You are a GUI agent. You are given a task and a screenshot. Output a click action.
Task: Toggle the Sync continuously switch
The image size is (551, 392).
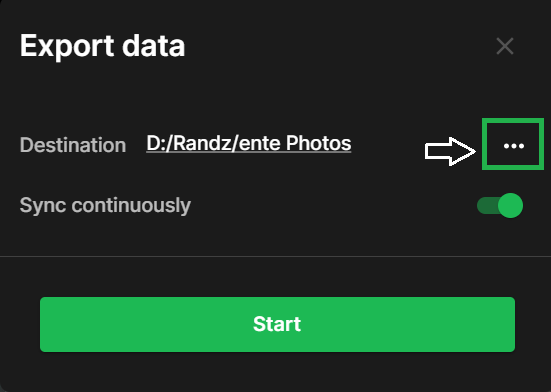pos(500,205)
